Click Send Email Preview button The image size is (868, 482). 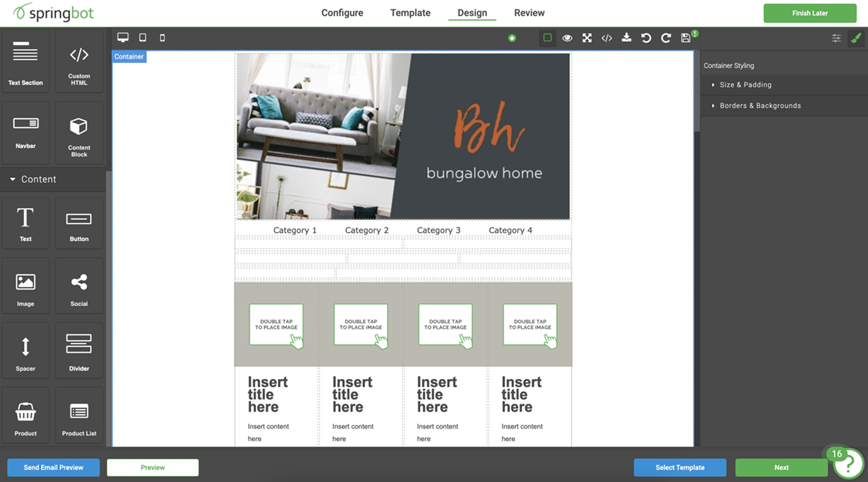53,468
